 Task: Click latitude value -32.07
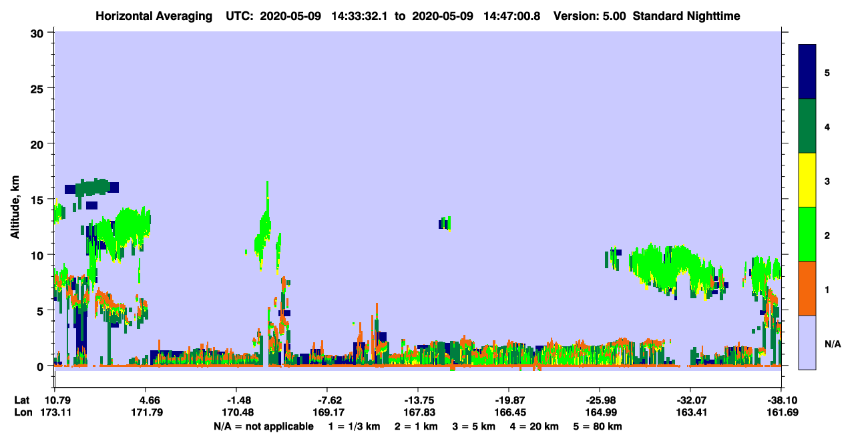[x=692, y=400]
